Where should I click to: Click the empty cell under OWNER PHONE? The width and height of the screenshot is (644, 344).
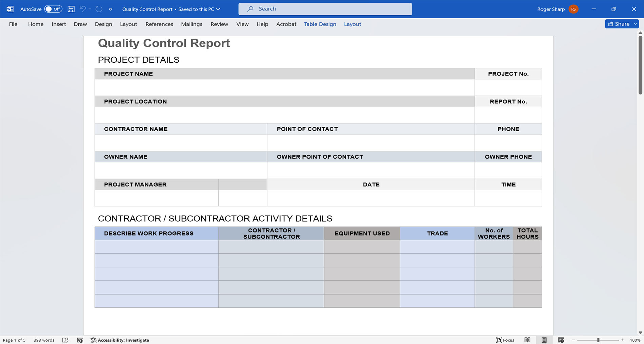(x=508, y=170)
